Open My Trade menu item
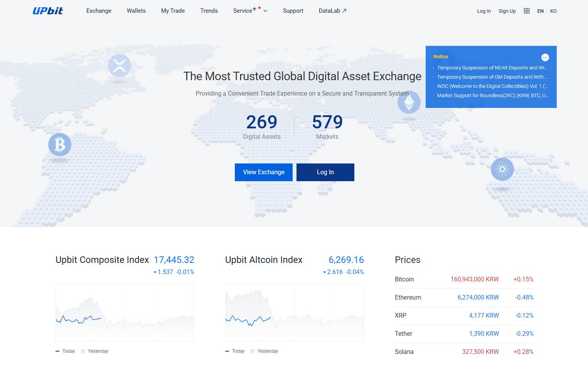588x367 pixels. tap(173, 11)
